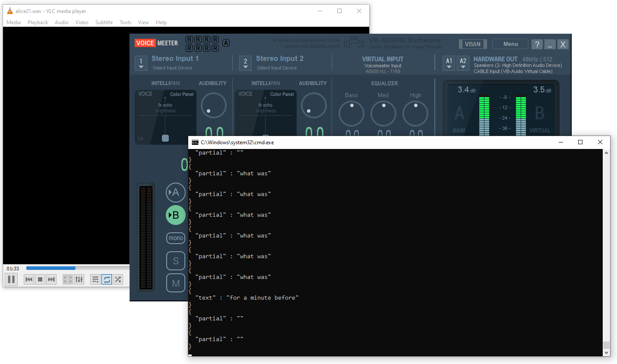Click the VLC cone title icon
This screenshot has height=364, width=617.
(9, 11)
